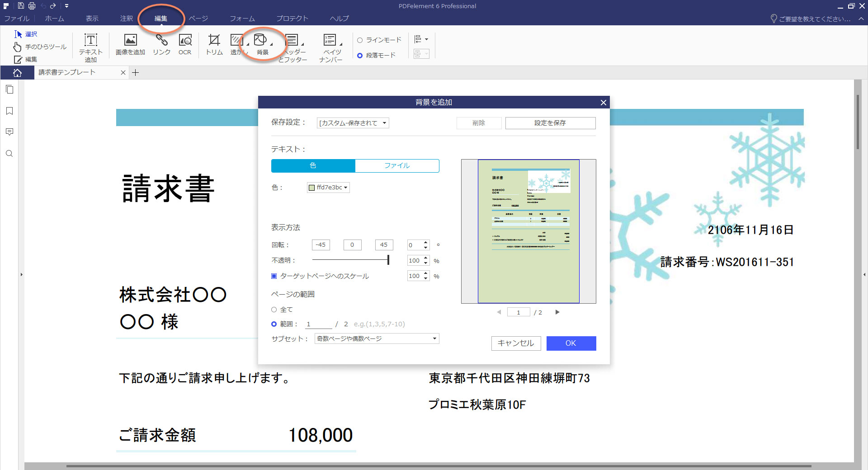
Task: Open ヘッダーとフッター header footer tool
Action: (292, 48)
